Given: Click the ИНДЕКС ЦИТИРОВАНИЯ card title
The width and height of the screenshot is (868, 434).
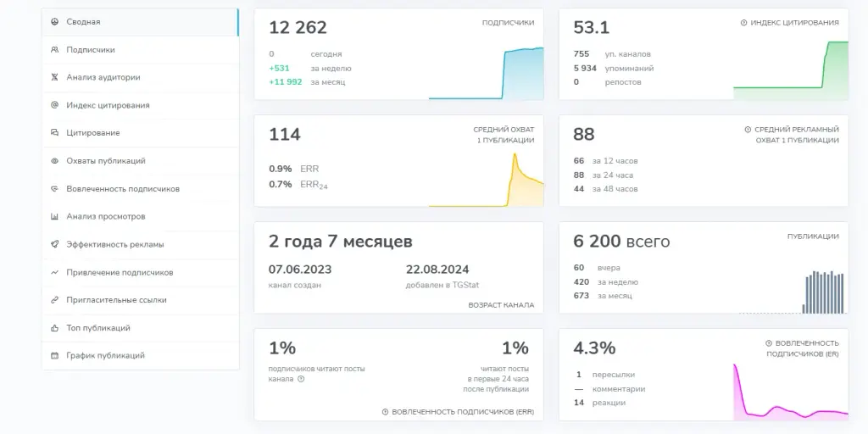Looking at the screenshot, I should click(794, 23).
